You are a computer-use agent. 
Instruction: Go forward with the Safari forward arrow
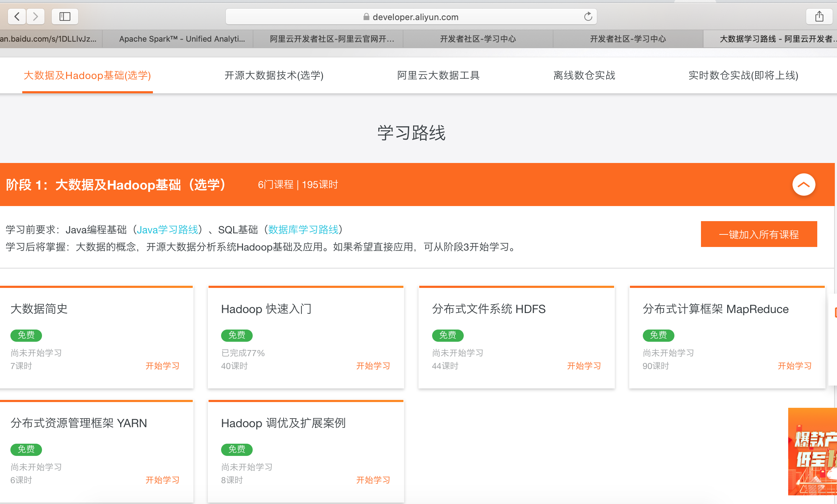coord(35,17)
